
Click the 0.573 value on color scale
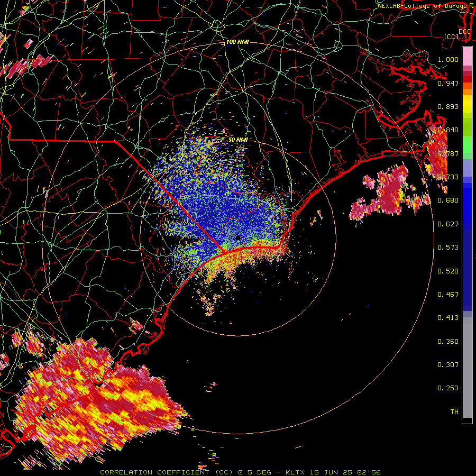tap(448, 247)
